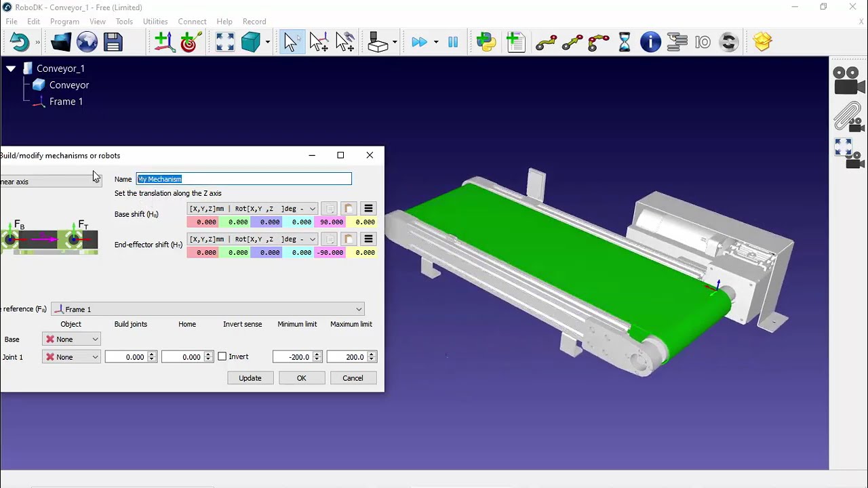Image resolution: width=868 pixels, height=488 pixels.
Task: Click the Update button
Action: pos(250,378)
